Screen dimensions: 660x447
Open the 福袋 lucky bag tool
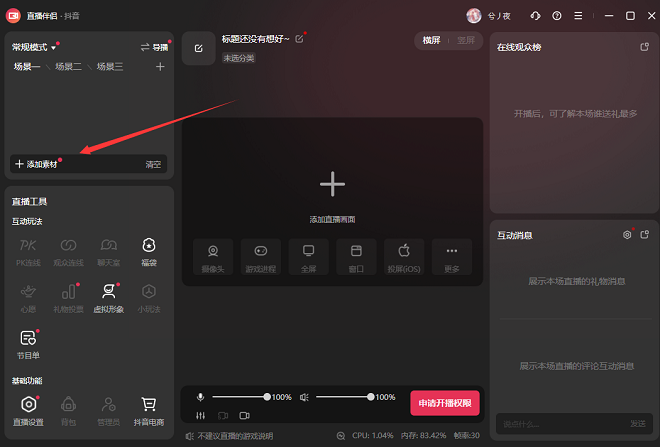[149, 252]
